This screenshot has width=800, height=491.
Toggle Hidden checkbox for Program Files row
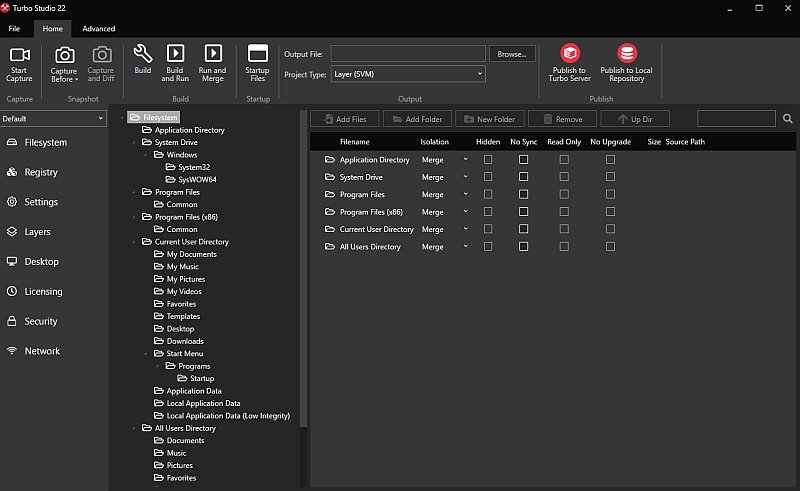[488, 194]
